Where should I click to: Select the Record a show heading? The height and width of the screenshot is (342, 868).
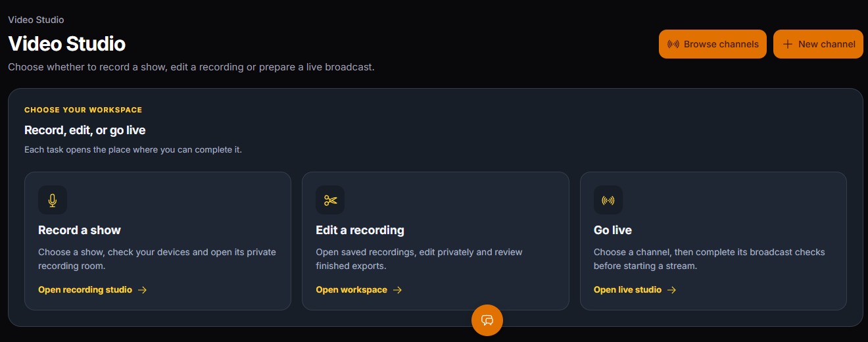coord(80,230)
